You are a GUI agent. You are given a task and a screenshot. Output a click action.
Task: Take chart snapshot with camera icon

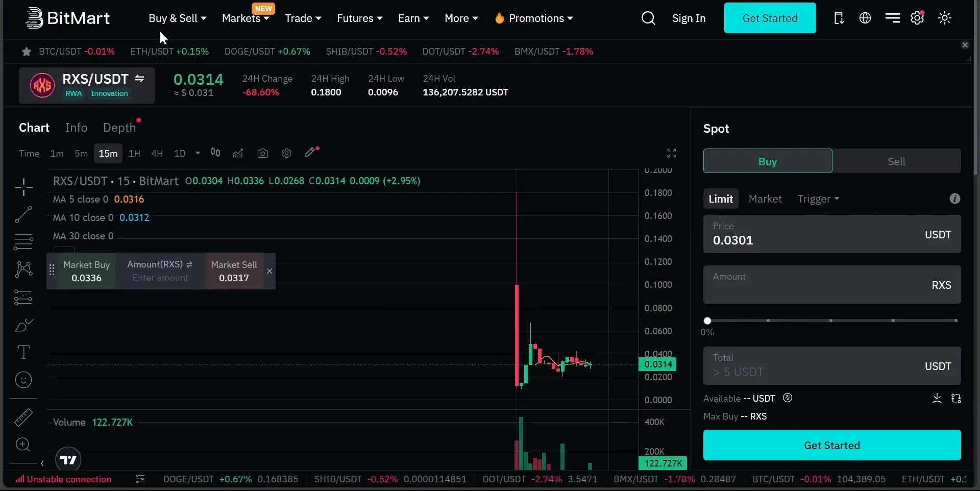[263, 153]
